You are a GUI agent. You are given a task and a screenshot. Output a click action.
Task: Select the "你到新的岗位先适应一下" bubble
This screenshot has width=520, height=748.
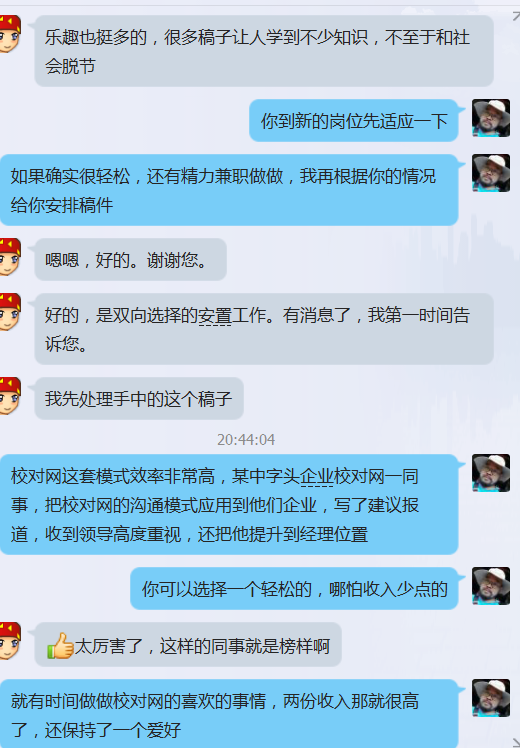coord(354,120)
